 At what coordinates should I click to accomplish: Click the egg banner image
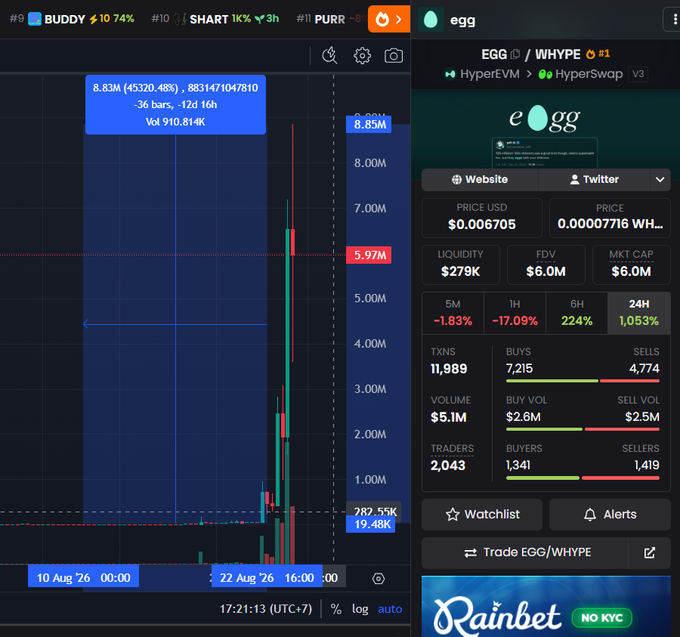point(545,129)
